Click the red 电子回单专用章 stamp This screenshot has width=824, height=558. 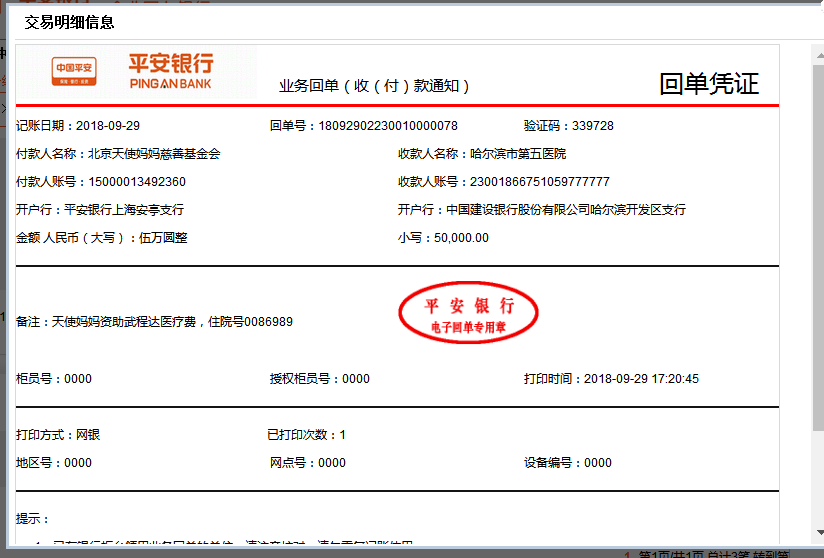[x=468, y=313]
